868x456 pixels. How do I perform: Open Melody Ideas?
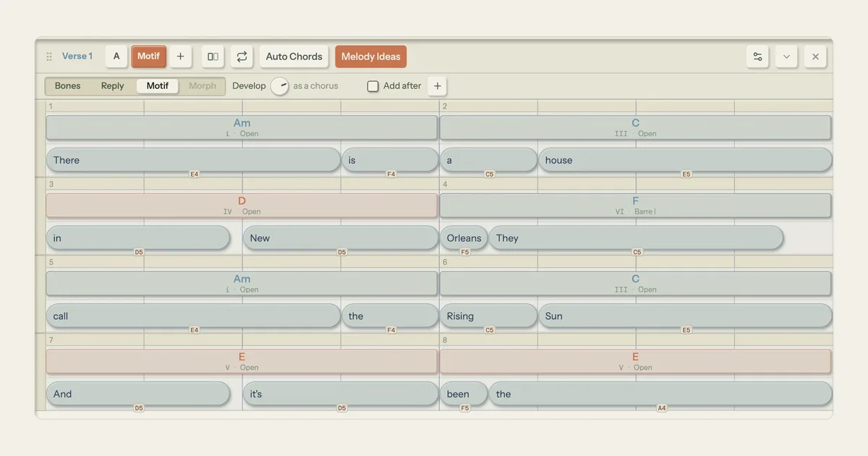click(370, 56)
